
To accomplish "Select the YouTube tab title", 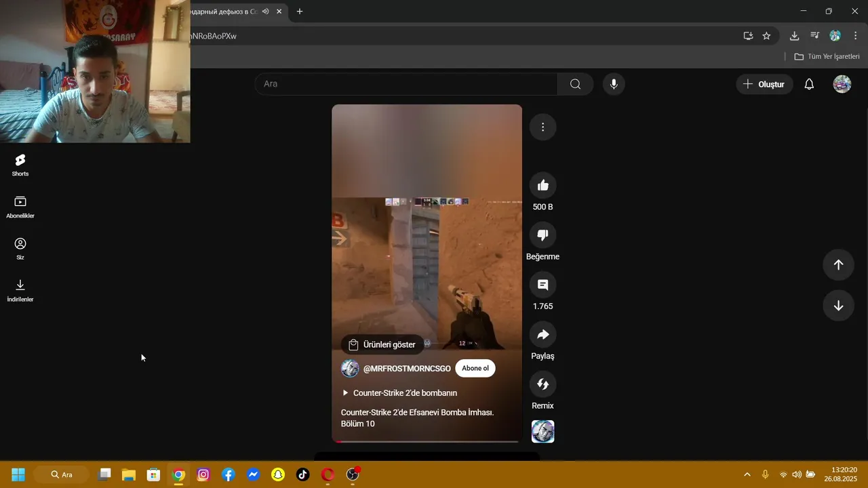I will point(224,12).
